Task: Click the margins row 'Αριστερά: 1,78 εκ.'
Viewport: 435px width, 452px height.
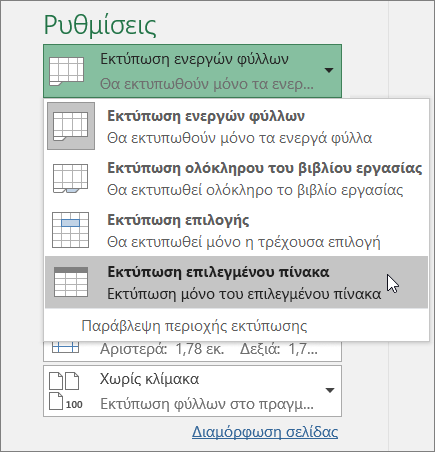Action: click(x=192, y=351)
